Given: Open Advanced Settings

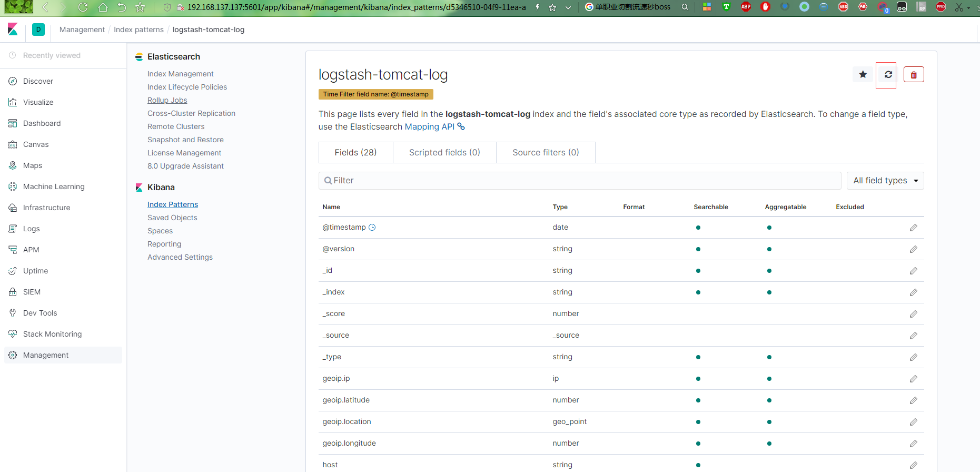Looking at the screenshot, I should coord(180,257).
